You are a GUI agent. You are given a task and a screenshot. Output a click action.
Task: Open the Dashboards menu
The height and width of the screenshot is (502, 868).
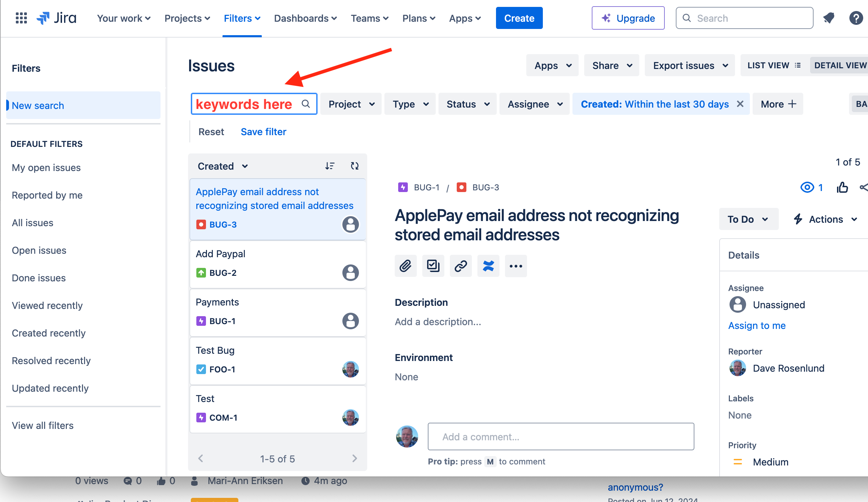coord(305,18)
